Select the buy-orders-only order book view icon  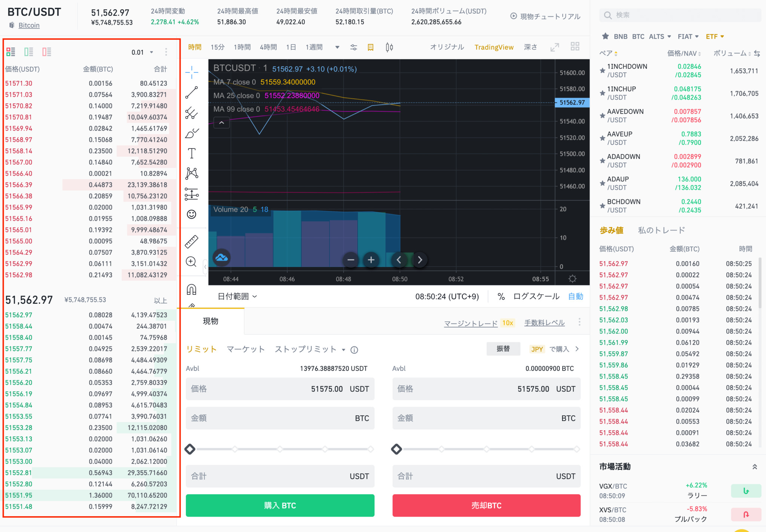coord(29,52)
